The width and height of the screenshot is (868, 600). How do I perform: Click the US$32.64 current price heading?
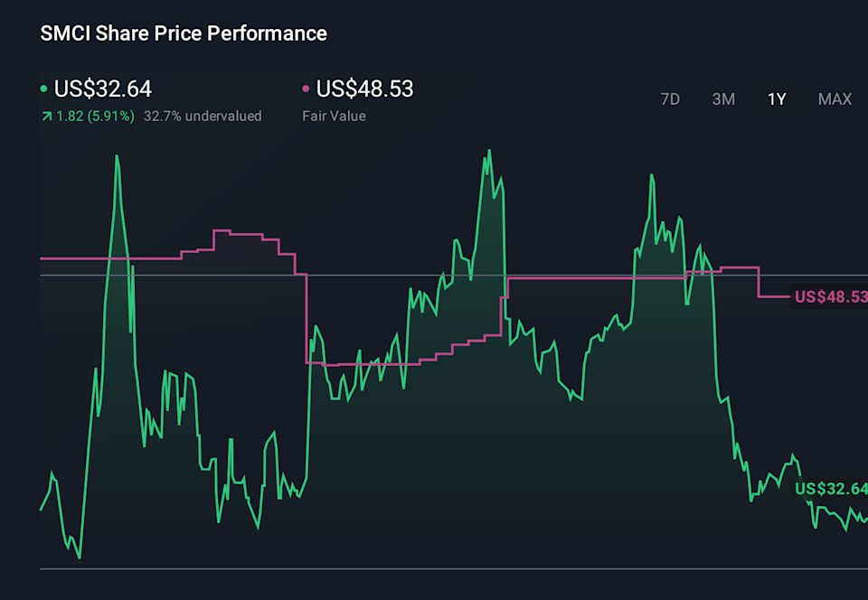tap(103, 89)
